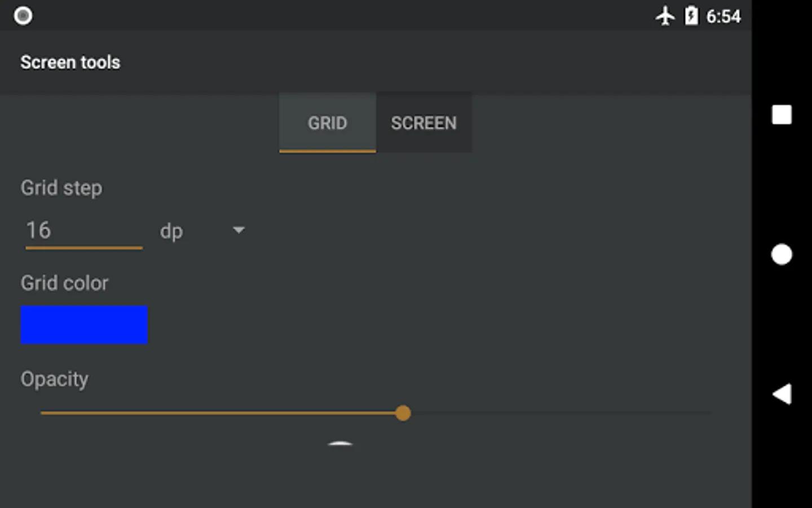Screen dimensions: 812x508
Task: Click the Grid color label
Action: [x=64, y=283]
